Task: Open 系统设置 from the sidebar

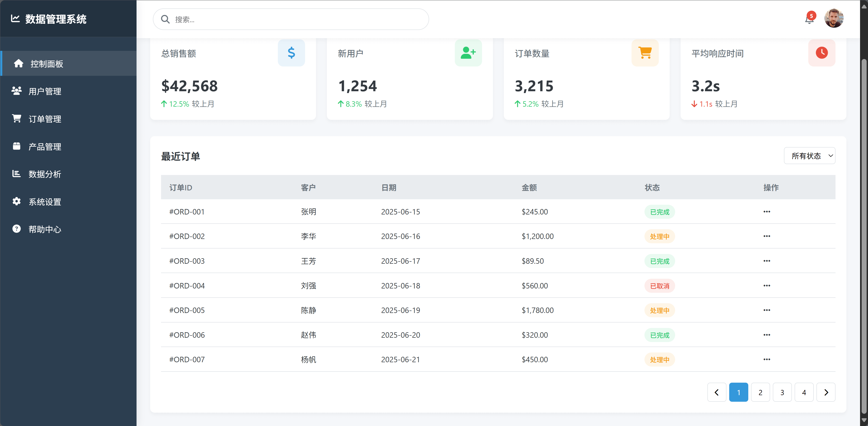Action: [45, 202]
